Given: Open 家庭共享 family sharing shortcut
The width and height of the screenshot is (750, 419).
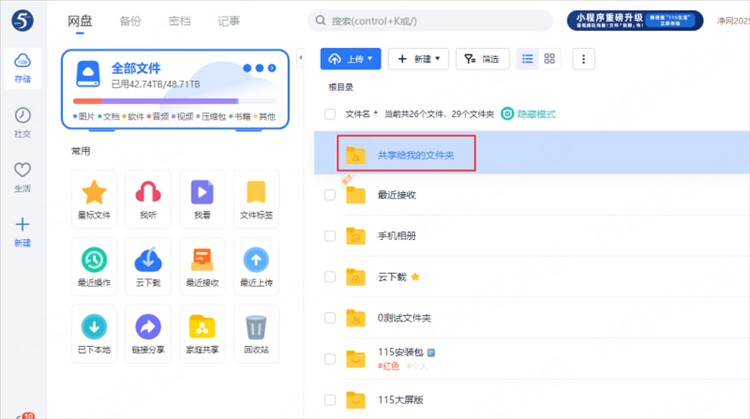Looking at the screenshot, I should click(x=202, y=334).
